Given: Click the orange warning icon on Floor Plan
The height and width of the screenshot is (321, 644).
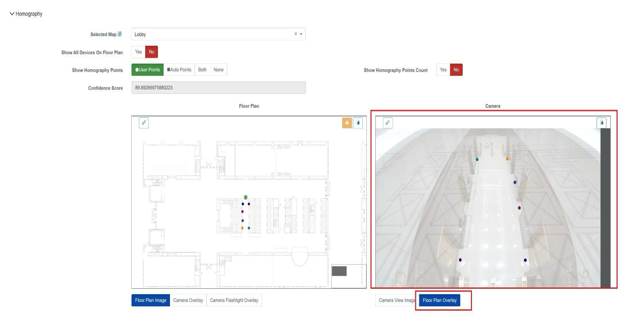Looking at the screenshot, I should (x=347, y=123).
